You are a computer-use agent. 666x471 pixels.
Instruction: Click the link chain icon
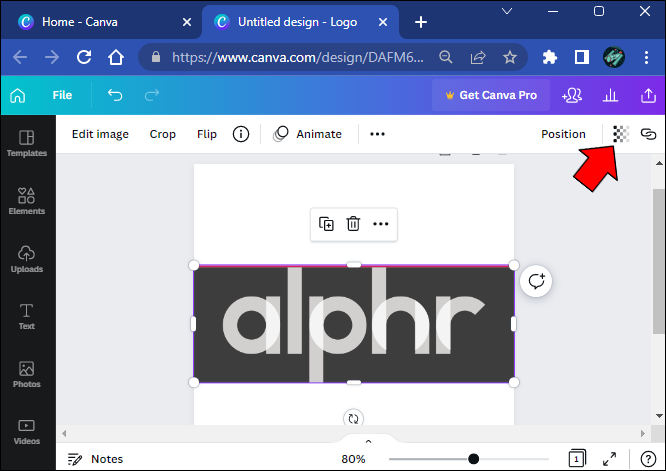click(648, 134)
